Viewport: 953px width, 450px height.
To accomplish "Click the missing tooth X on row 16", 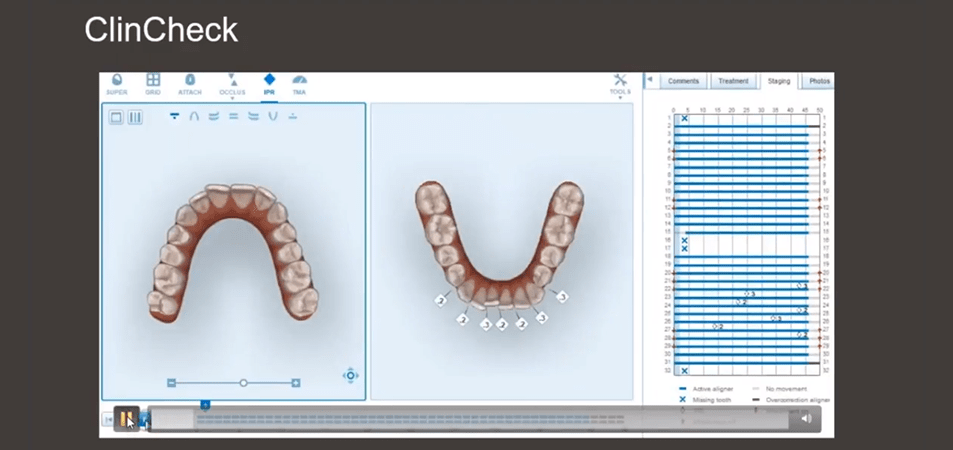I will pos(684,240).
